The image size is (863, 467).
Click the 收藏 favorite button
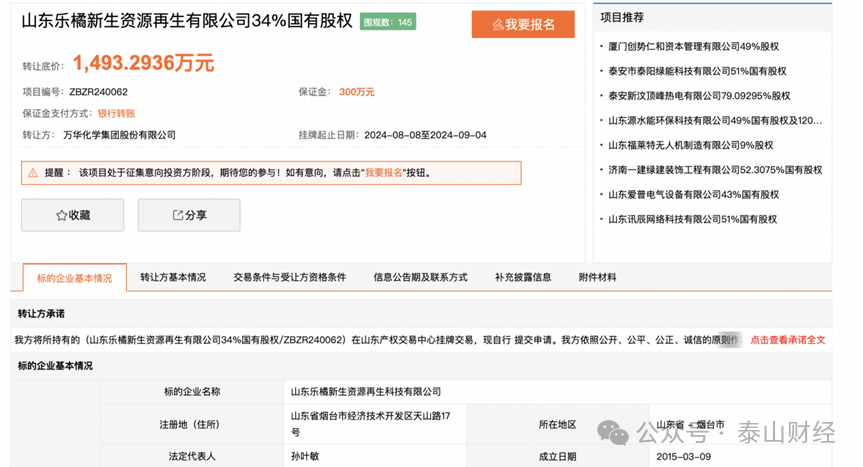tap(73, 215)
